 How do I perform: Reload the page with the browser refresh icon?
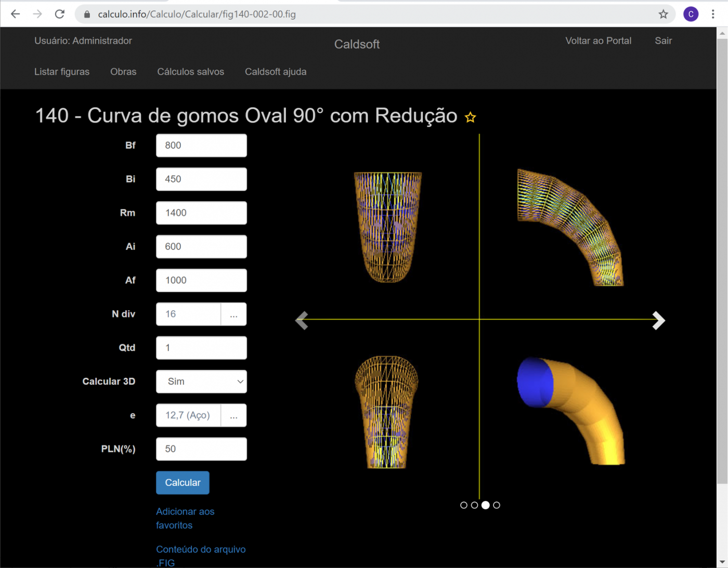[x=60, y=14]
